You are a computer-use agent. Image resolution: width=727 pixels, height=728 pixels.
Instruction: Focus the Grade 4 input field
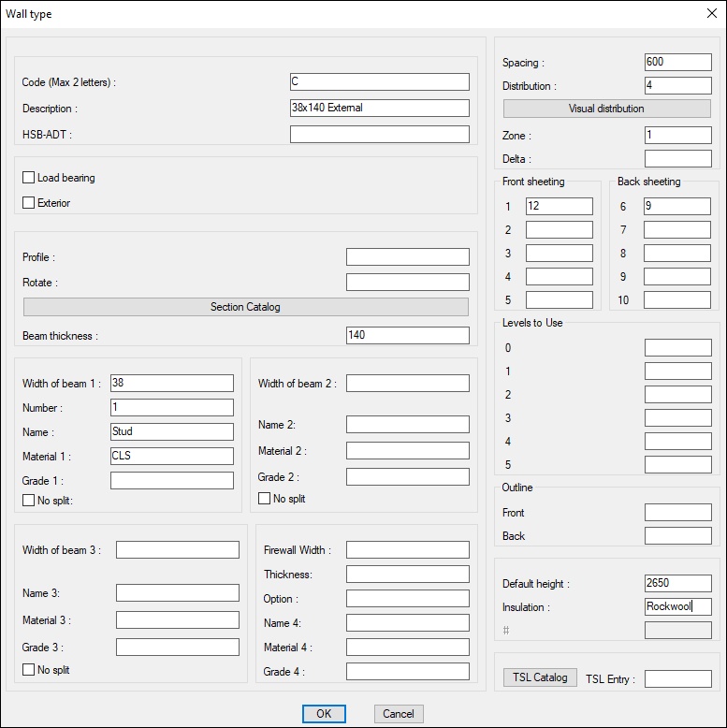tap(408, 671)
